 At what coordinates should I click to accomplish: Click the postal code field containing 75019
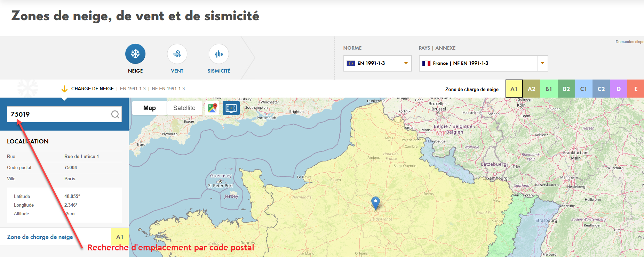[x=64, y=114]
